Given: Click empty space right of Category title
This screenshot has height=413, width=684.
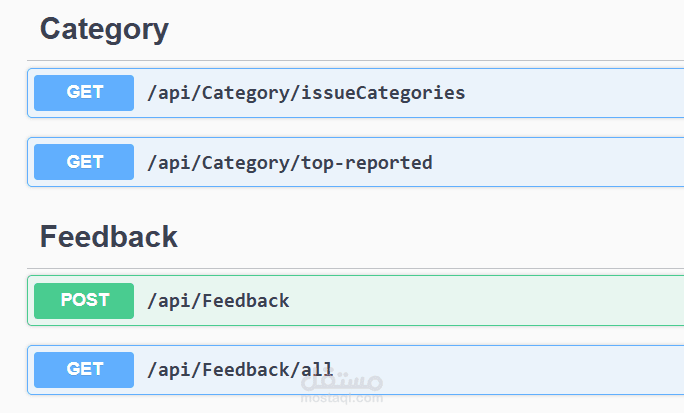Looking at the screenshot, I should (x=420, y=30).
